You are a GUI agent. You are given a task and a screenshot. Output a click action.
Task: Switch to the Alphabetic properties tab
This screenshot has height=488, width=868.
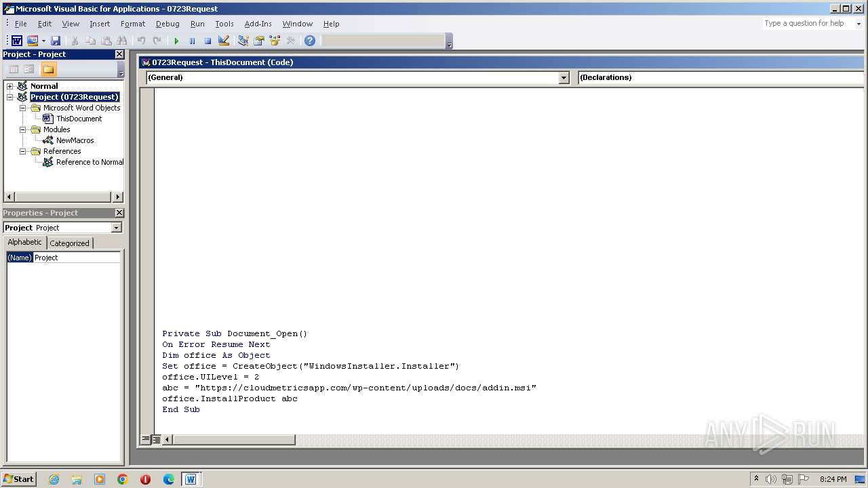tap(25, 243)
